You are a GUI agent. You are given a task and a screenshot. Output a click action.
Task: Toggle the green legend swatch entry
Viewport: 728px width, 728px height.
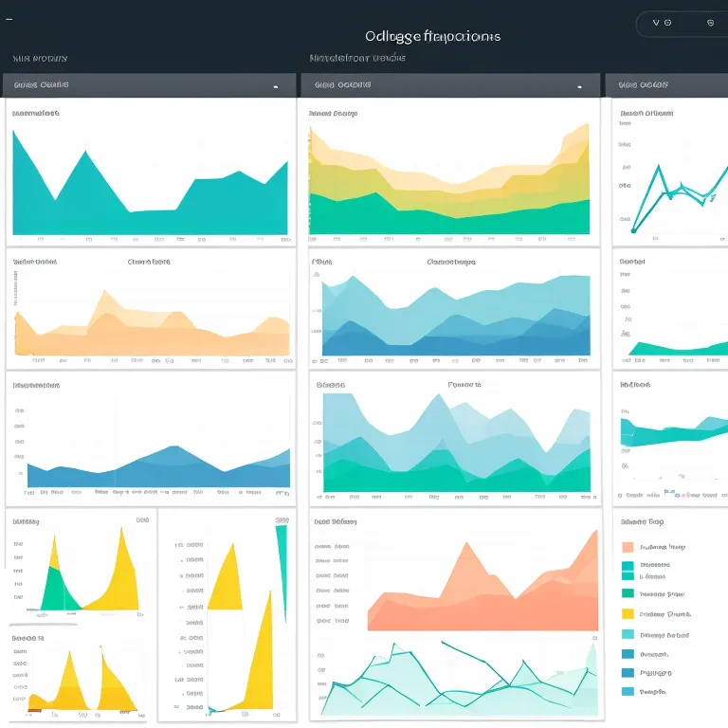[628, 592]
